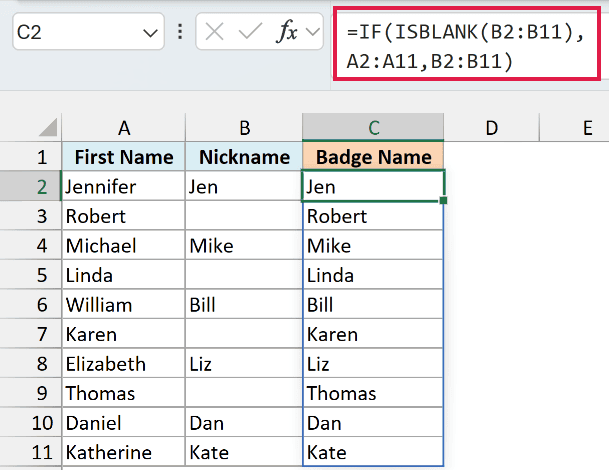Select Badge Name cell C5 'Linda'
The image size is (609, 470).
coord(373,275)
